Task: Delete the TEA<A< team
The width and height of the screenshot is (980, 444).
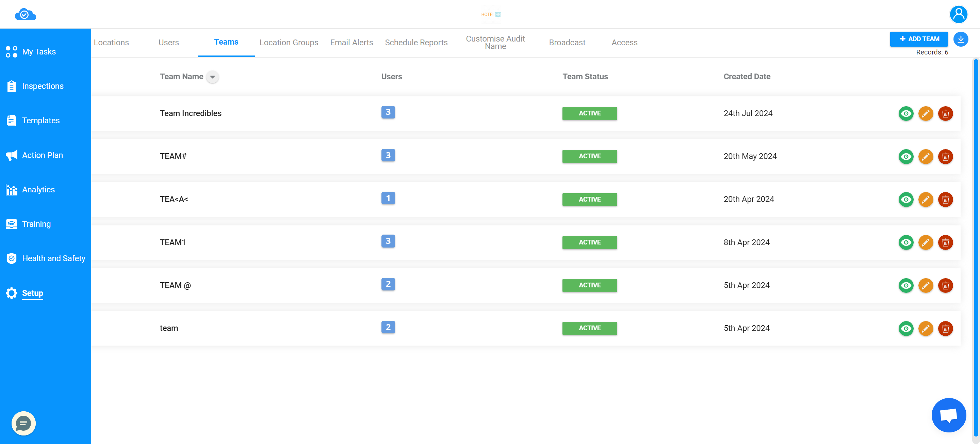Action: (945, 200)
